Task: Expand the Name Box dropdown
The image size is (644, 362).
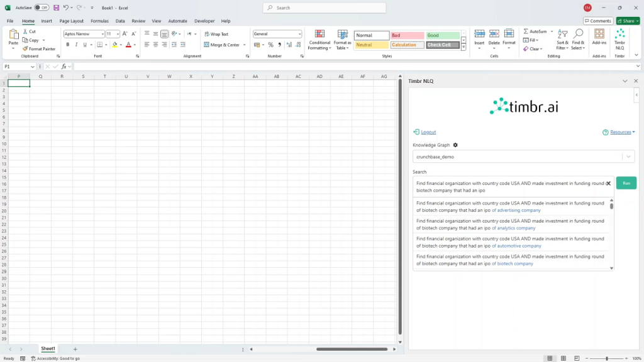Action: pyautogui.click(x=33, y=67)
